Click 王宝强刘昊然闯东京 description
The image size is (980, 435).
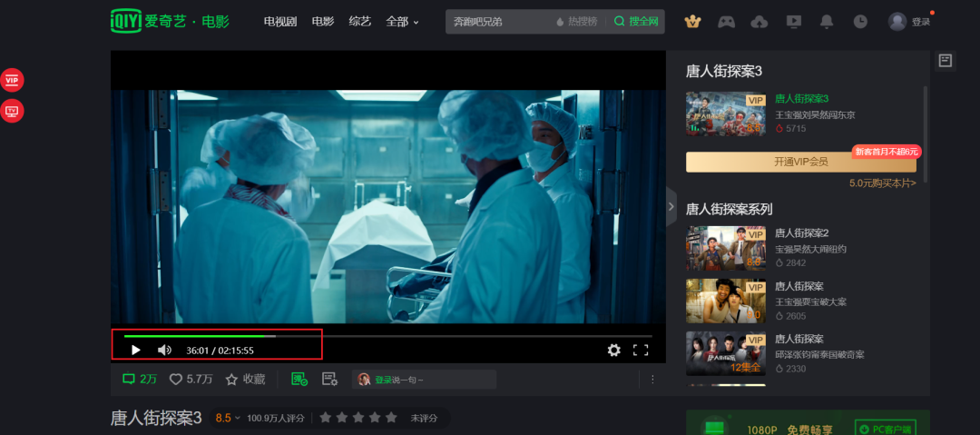pyautogui.click(x=815, y=114)
